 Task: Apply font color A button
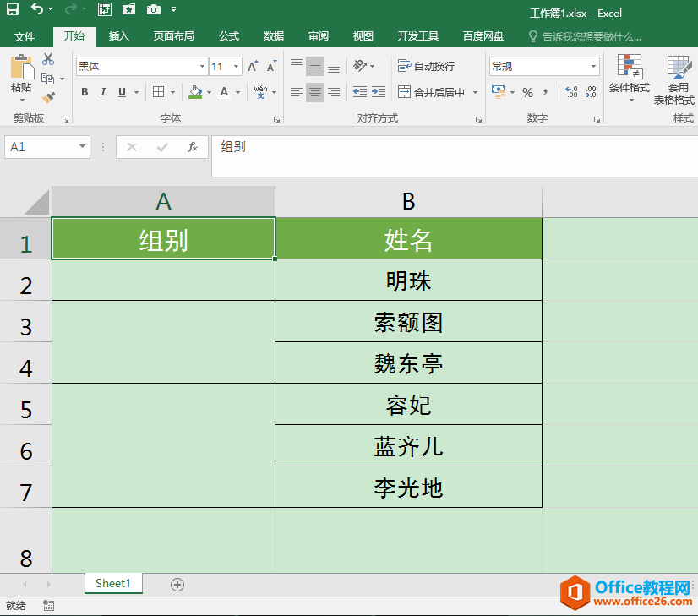(225, 92)
